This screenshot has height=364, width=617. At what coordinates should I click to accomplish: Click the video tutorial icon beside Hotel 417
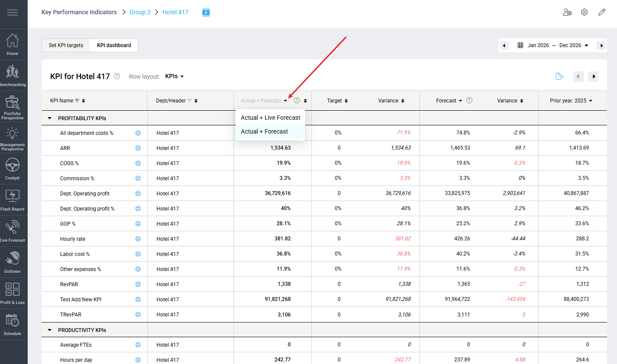click(206, 13)
